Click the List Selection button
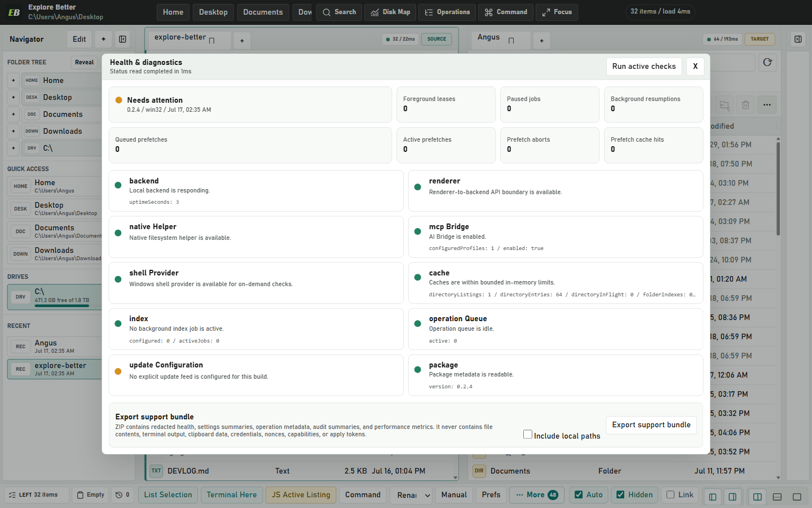 168,495
